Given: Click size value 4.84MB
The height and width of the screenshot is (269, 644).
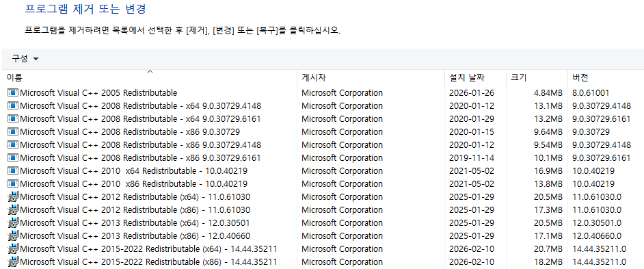Looking at the screenshot, I should (548, 93).
